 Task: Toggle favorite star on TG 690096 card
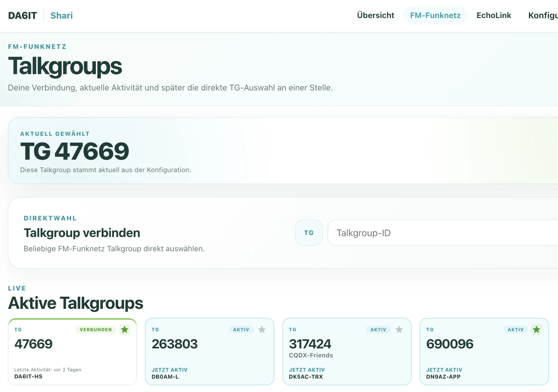(x=537, y=329)
